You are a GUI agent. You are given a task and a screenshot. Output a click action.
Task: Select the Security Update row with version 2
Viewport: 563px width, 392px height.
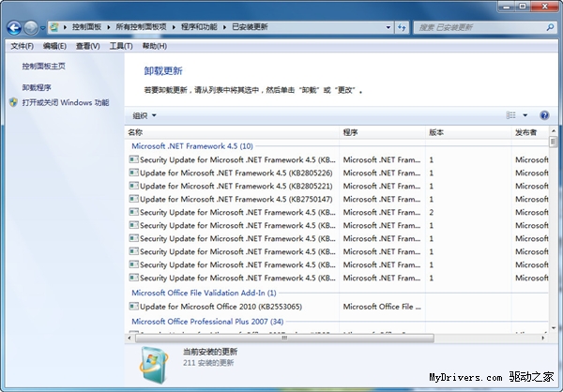click(x=338, y=213)
